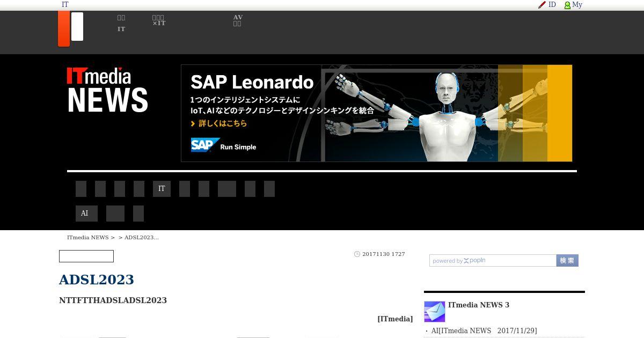Open the AI[ITmedia NEWS 2017/11/29] sidebar link

(484, 331)
